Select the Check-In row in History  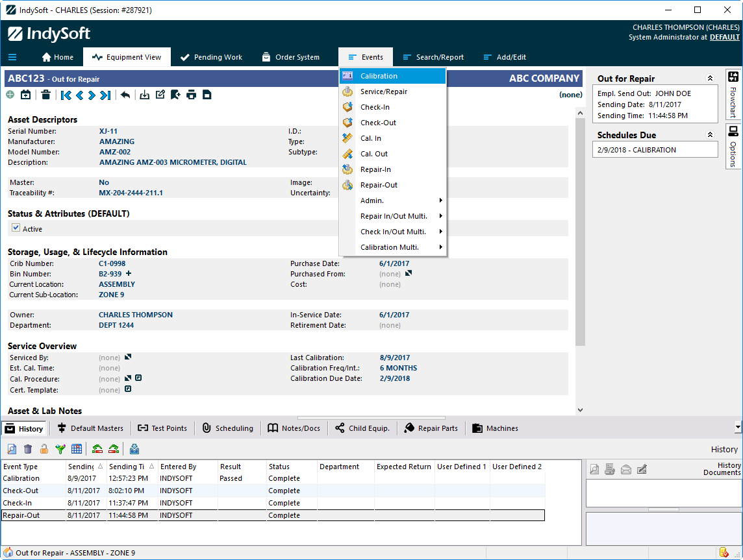coord(17,503)
